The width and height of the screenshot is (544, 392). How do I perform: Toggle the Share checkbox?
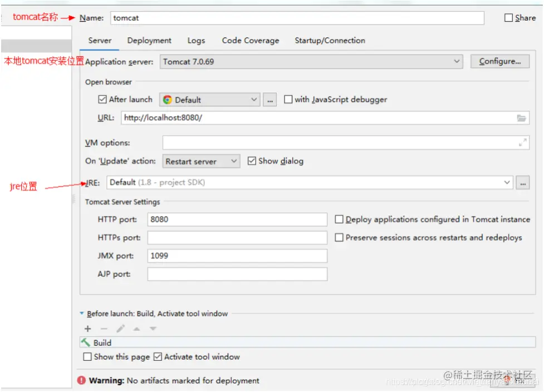tap(508, 18)
